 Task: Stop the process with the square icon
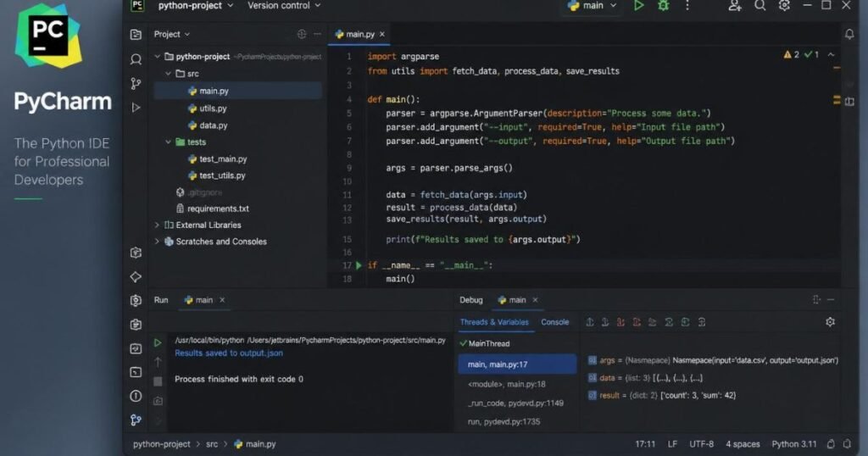(158, 381)
